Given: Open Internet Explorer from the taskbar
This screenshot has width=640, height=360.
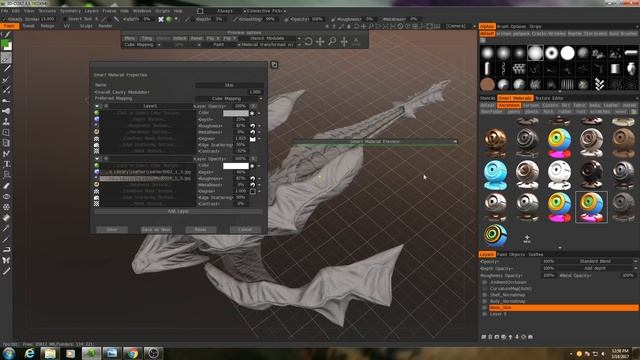Looking at the screenshot, I should click(29, 353).
